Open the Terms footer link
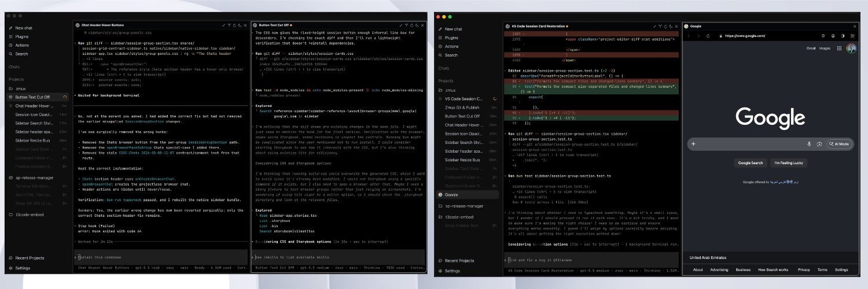This screenshot has width=868, height=289. point(822,269)
